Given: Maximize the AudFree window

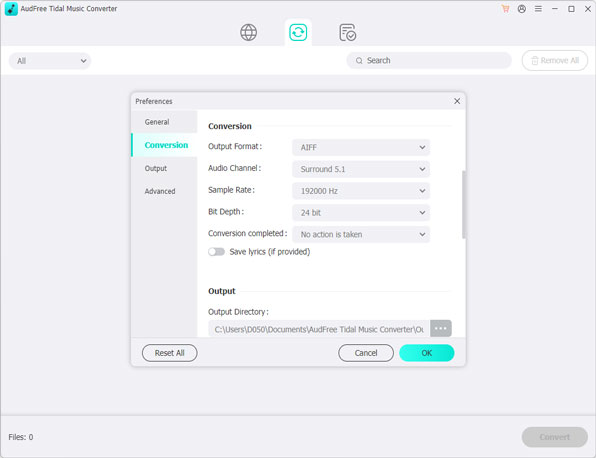Looking at the screenshot, I should coord(571,9).
